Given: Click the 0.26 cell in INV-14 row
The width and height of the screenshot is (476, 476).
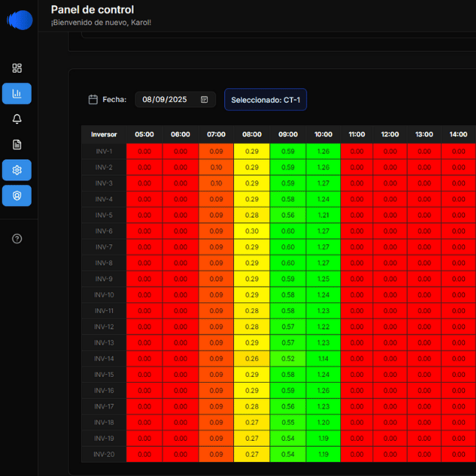Looking at the screenshot, I should tap(252, 359).
